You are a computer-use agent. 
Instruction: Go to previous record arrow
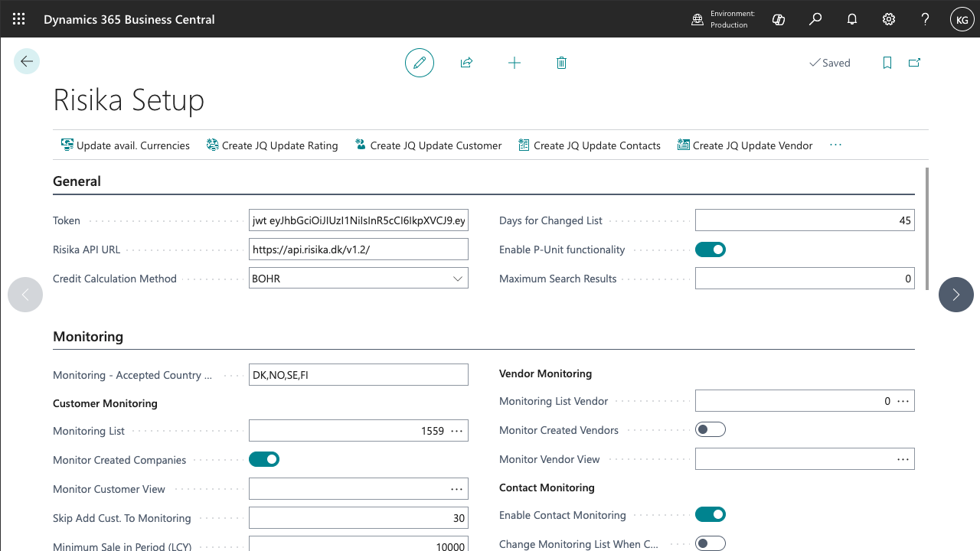point(25,295)
